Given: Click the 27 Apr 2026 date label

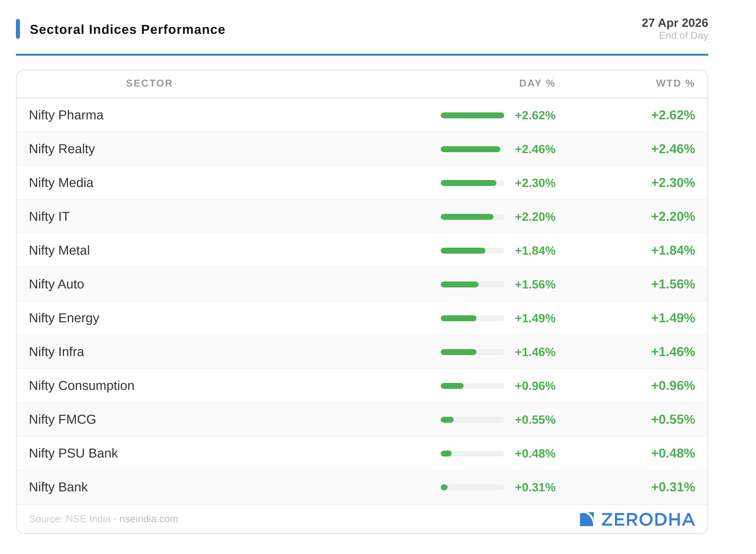Looking at the screenshot, I should pyautogui.click(x=674, y=23).
